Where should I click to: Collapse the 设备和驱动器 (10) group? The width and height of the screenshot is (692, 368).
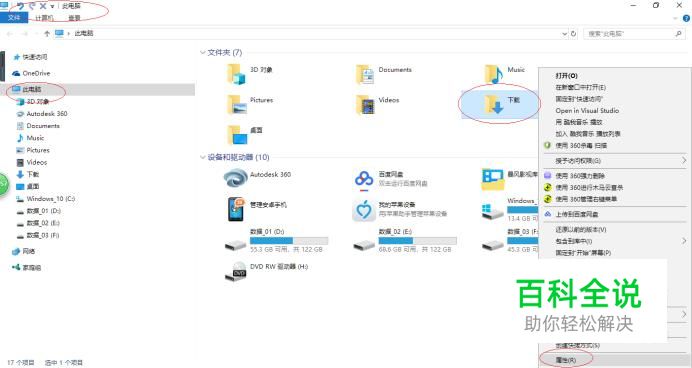click(x=203, y=157)
